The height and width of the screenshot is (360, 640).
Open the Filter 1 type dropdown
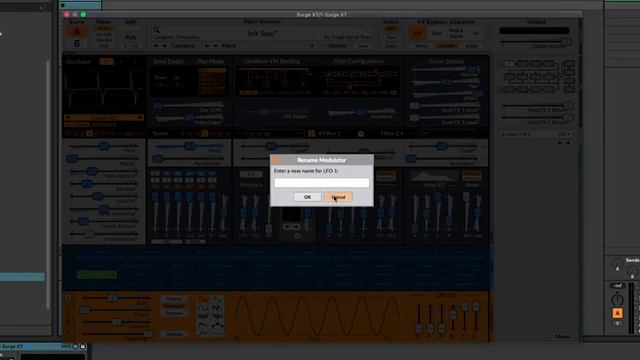(x=275, y=133)
